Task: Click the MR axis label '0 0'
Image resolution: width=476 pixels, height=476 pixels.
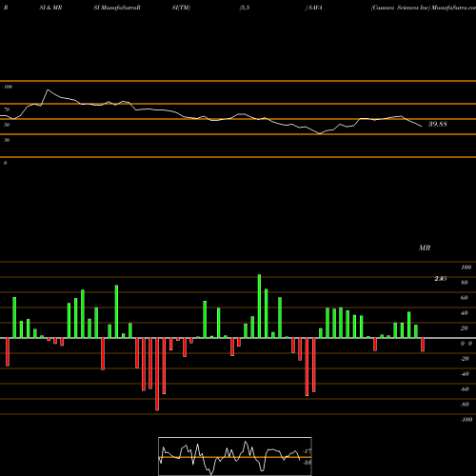Action: point(466,344)
